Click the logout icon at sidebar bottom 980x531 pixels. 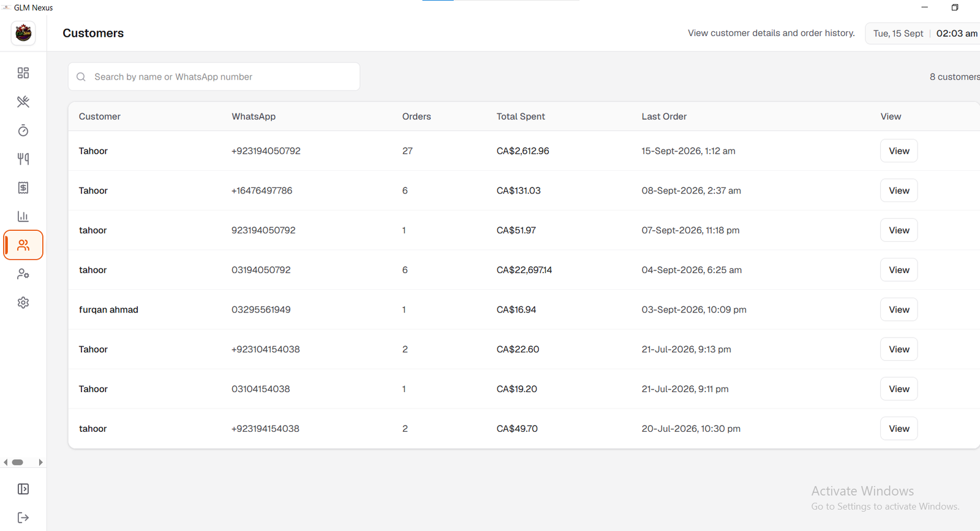click(23, 518)
